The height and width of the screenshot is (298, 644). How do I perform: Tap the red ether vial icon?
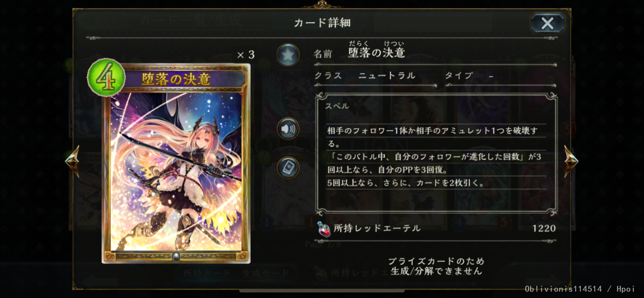pos(323,229)
